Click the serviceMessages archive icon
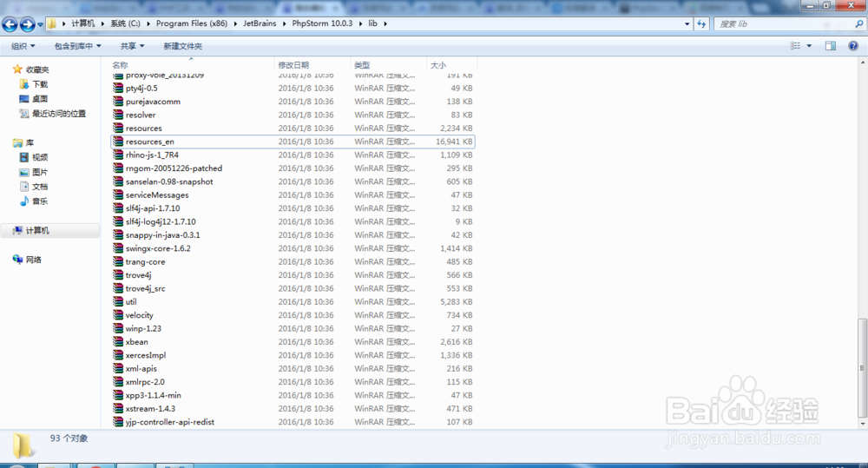 pyautogui.click(x=118, y=195)
